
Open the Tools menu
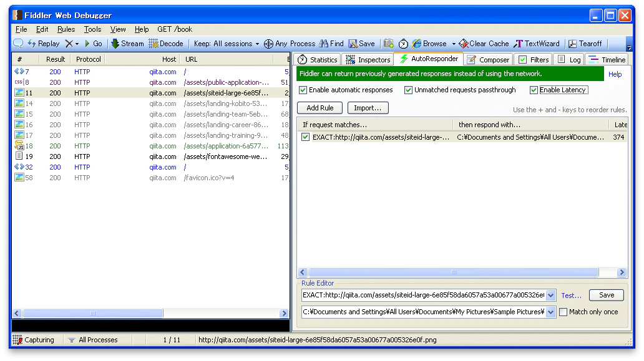pyautogui.click(x=92, y=29)
